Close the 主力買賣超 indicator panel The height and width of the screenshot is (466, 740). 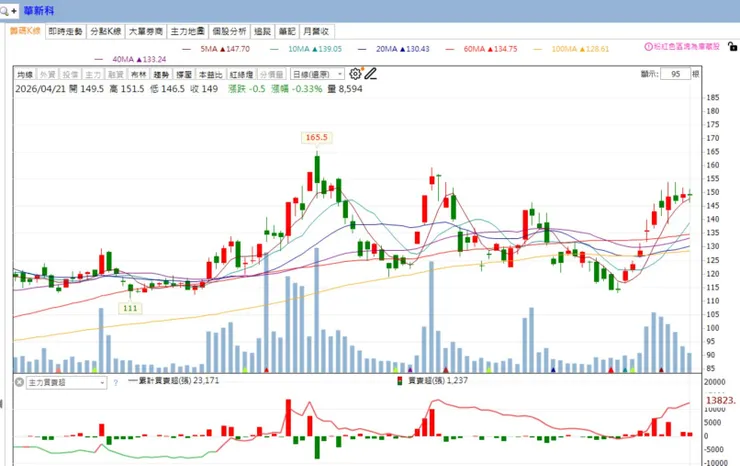(19, 382)
